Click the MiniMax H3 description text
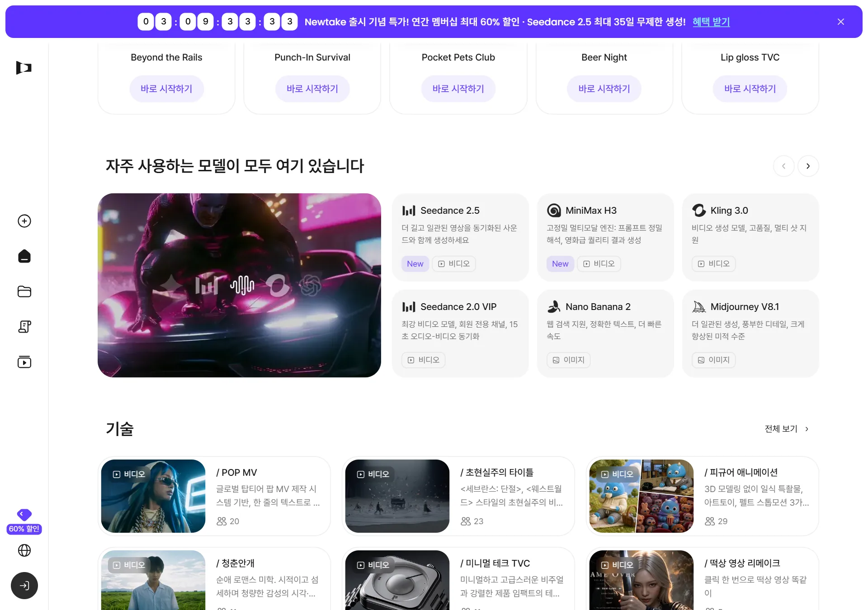This screenshot has height=610, width=868. (604, 234)
